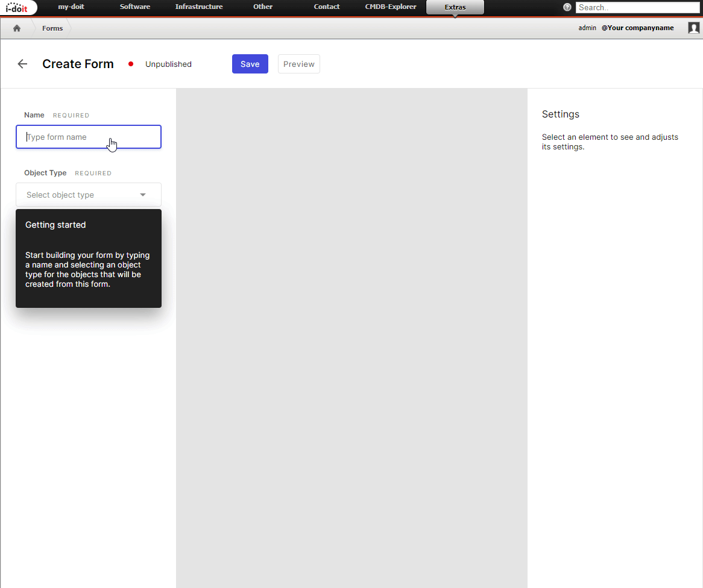Select the Extras tab
Image resolution: width=703 pixels, height=588 pixels.
(455, 7)
